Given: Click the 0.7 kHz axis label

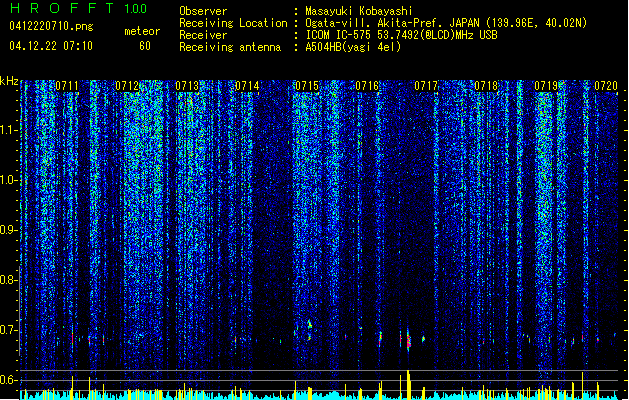Looking at the screenshot, I should tap(8, 330).
